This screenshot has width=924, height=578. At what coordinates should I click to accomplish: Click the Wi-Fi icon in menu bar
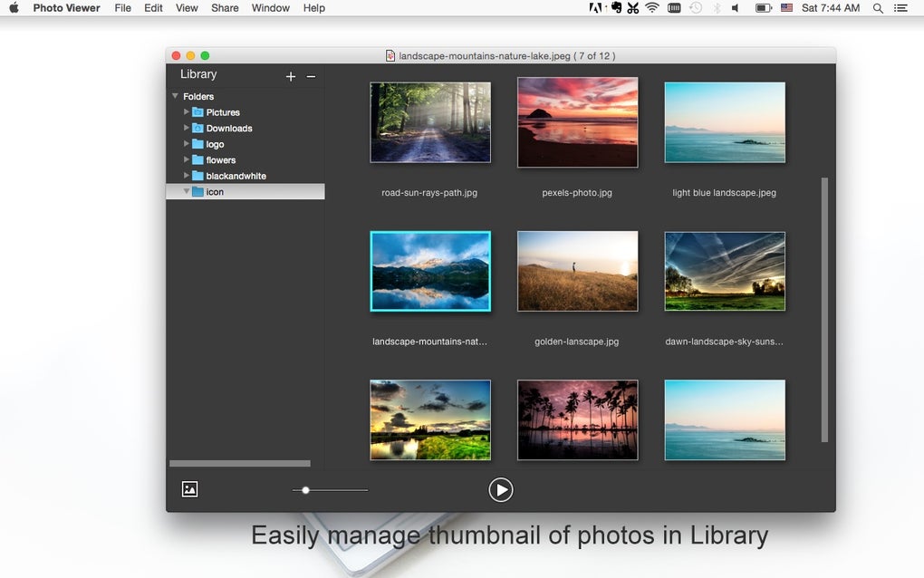point(652,8)
